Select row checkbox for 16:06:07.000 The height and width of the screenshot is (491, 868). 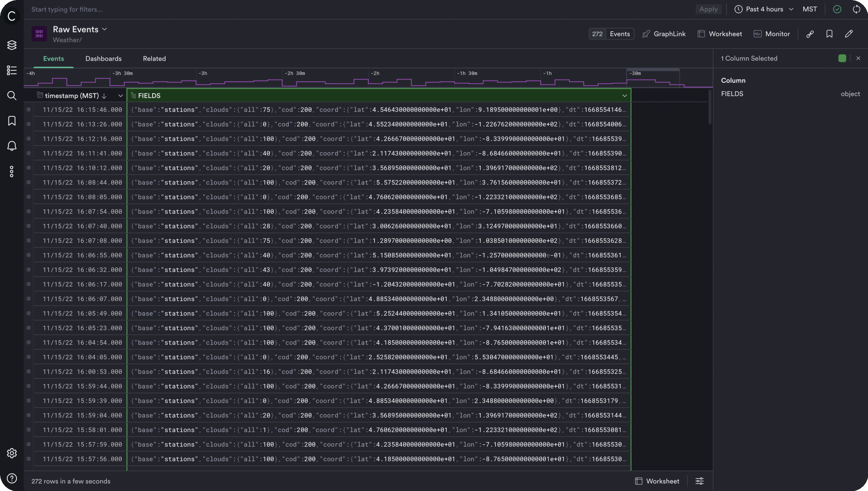[x=29, y=299]
